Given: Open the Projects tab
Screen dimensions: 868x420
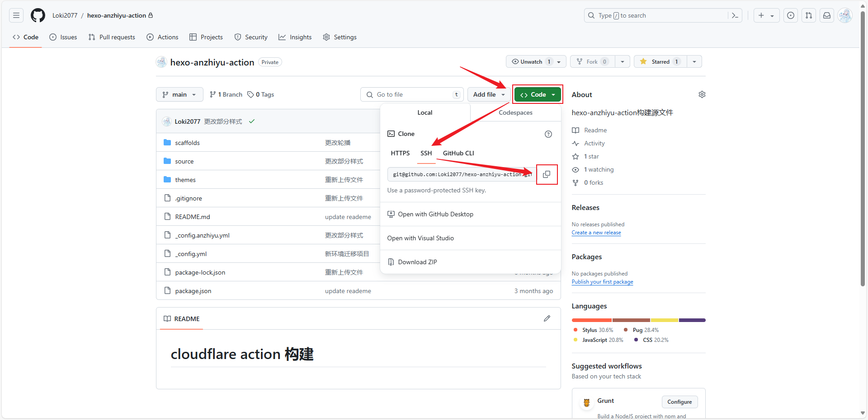Looking at the screenshot, I should coord(206,37).
